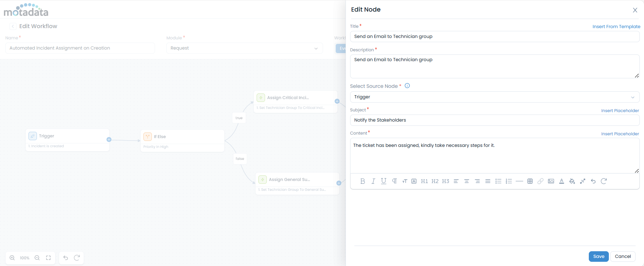The image size is (644, 266).
Task: Click the "false" branch label
Action: point(240,159)
